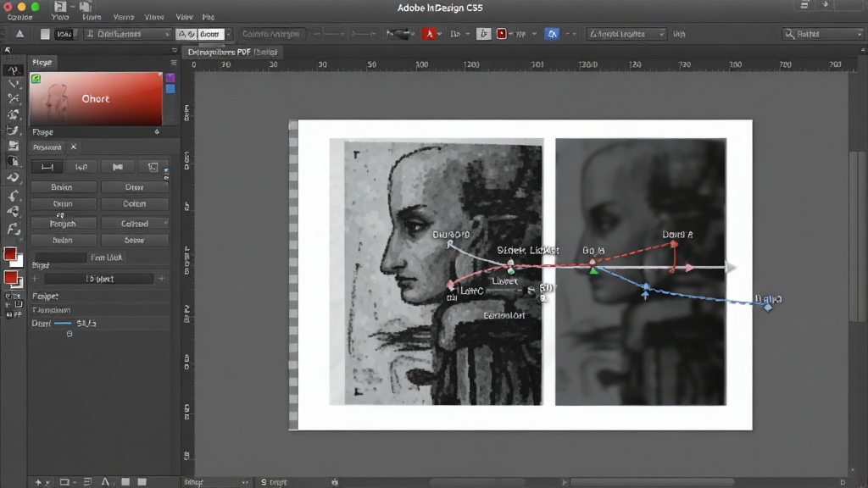Click the red 'A' icon in the control bar
Viewport: 868px width, 488px height.
(429, 34)
